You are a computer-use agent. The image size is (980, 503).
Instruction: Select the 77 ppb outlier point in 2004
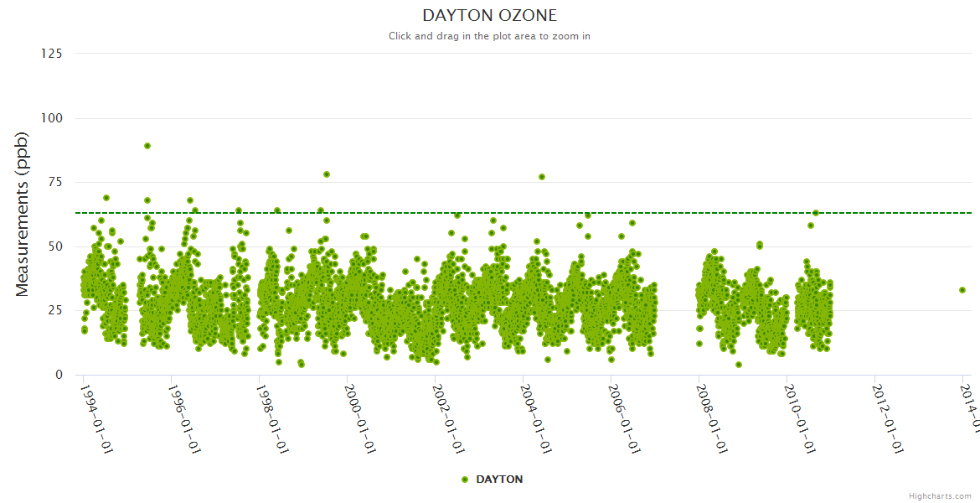click(542, 177)
